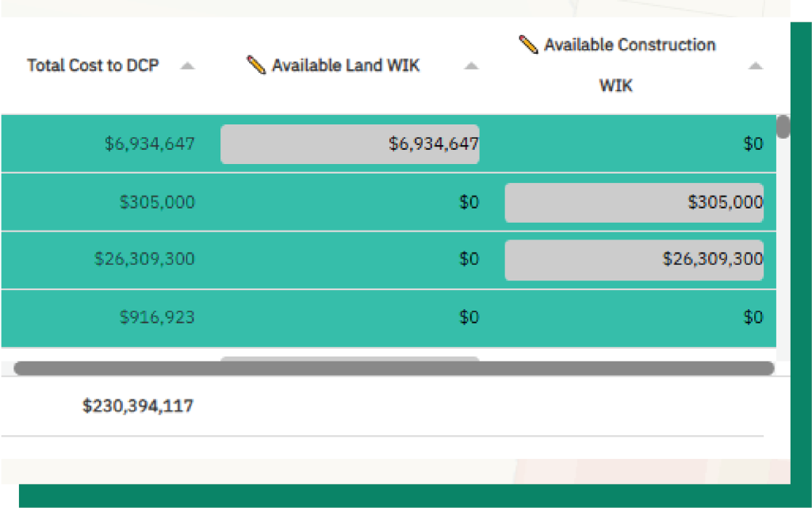This screenshot has height=508, width=812.
Task: Select the $26,309,300 Total Cost to DCP cell
Action: 145,260
